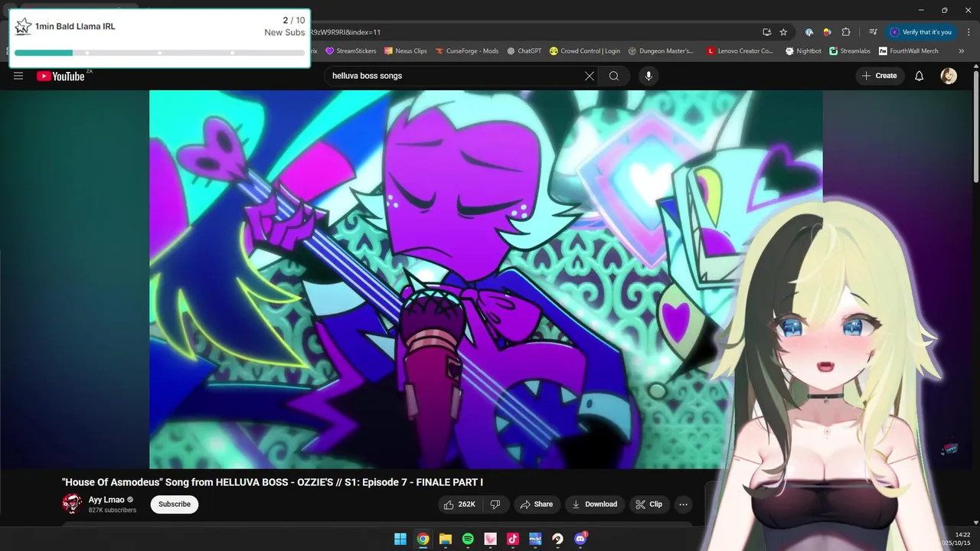
Task: Open the Lenovo Creator Co... bookmark
Action: click(x=740, y=51)
